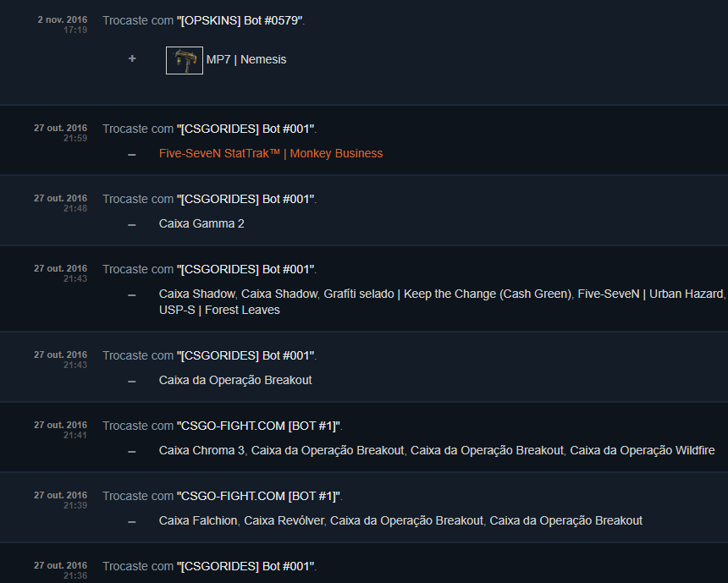Open [CSGORIDES] Bot #001 profile at 21:59
Viewport: 728px width, 583px height.
point(245,129)
